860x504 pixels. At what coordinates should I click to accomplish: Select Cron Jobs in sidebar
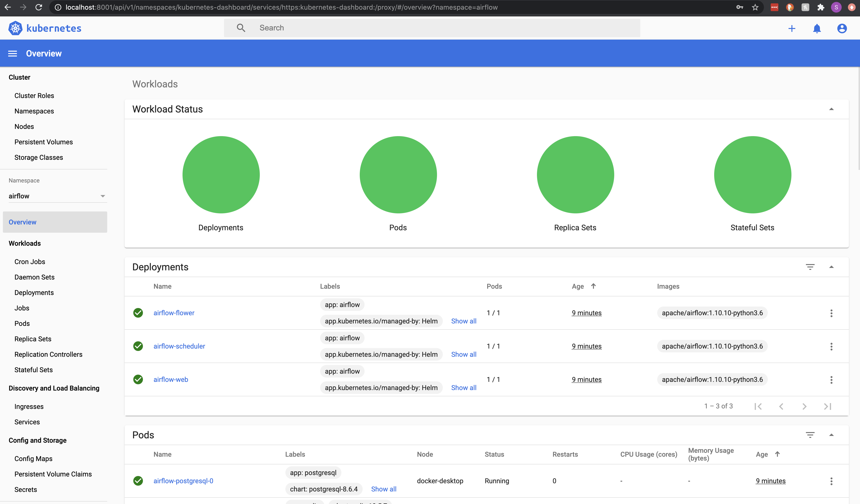tap(30, 261)
